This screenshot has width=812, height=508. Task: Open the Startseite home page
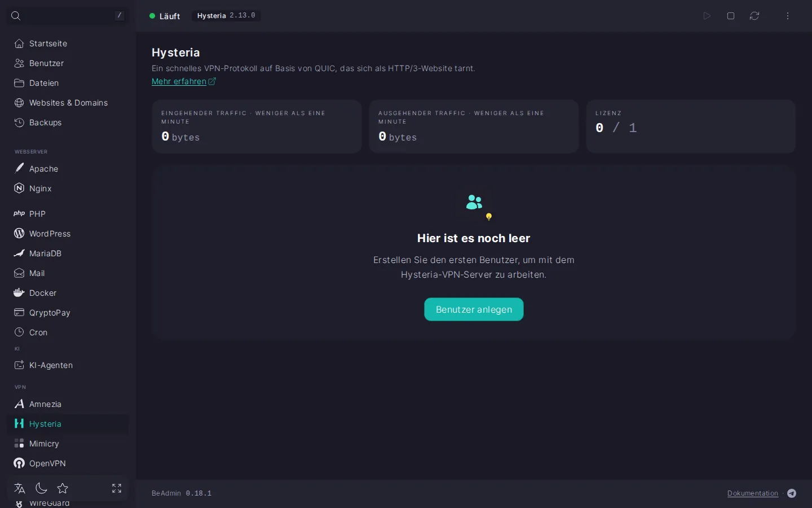coord(68,43)
